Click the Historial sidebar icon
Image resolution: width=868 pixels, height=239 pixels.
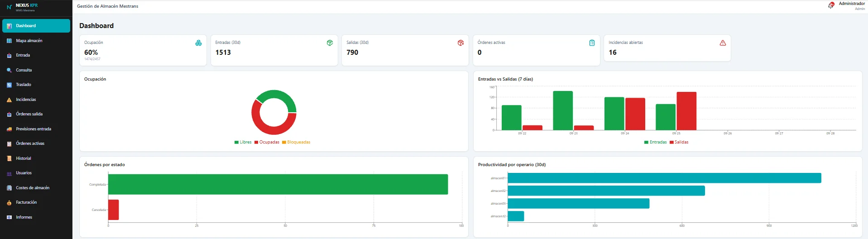9,158
